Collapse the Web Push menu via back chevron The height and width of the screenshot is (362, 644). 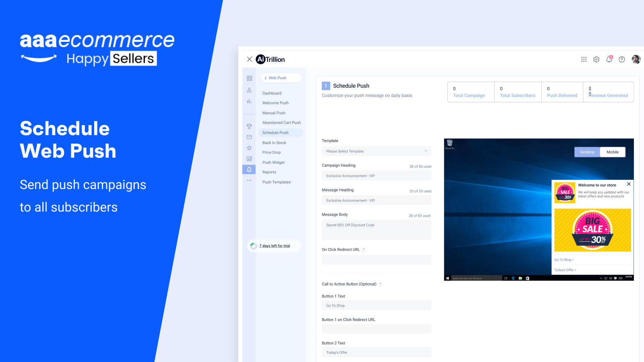point(266,78)
